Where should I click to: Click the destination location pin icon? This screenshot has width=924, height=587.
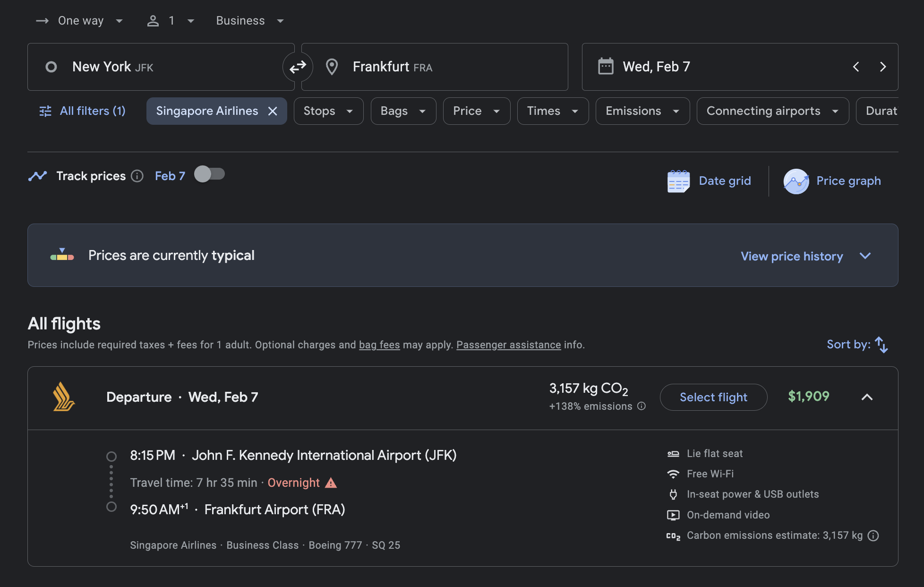pos(332,67)
